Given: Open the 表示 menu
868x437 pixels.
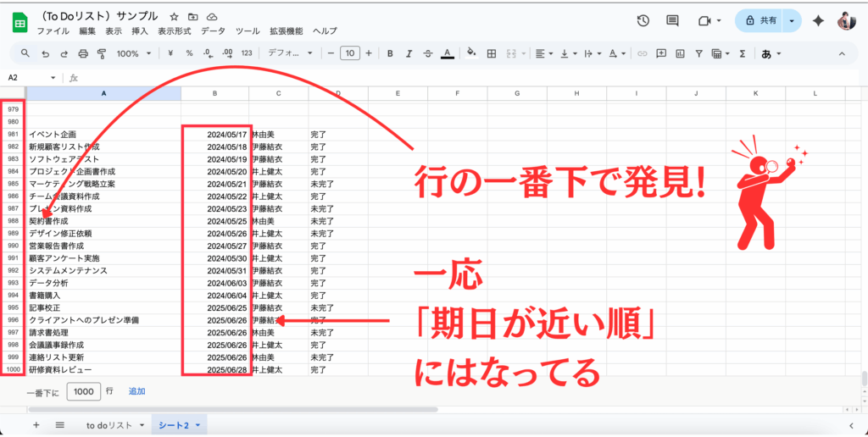Looking at the screenshot, I should 114,31.
